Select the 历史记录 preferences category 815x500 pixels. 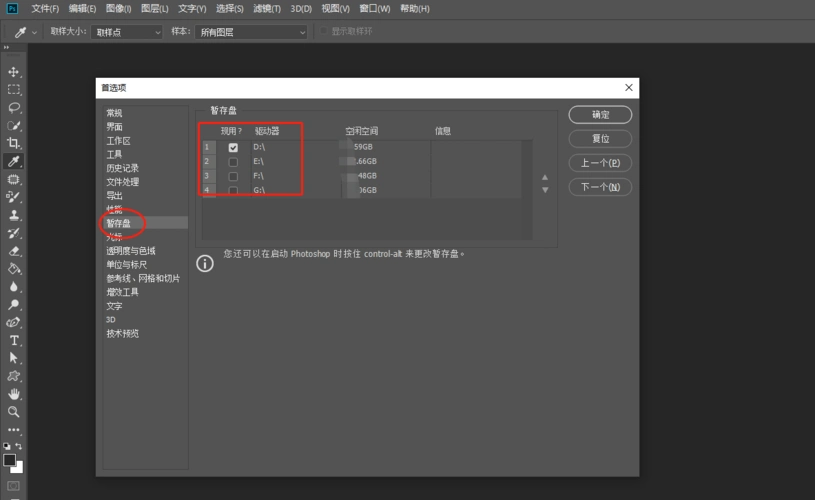click(x=123, y=168)
